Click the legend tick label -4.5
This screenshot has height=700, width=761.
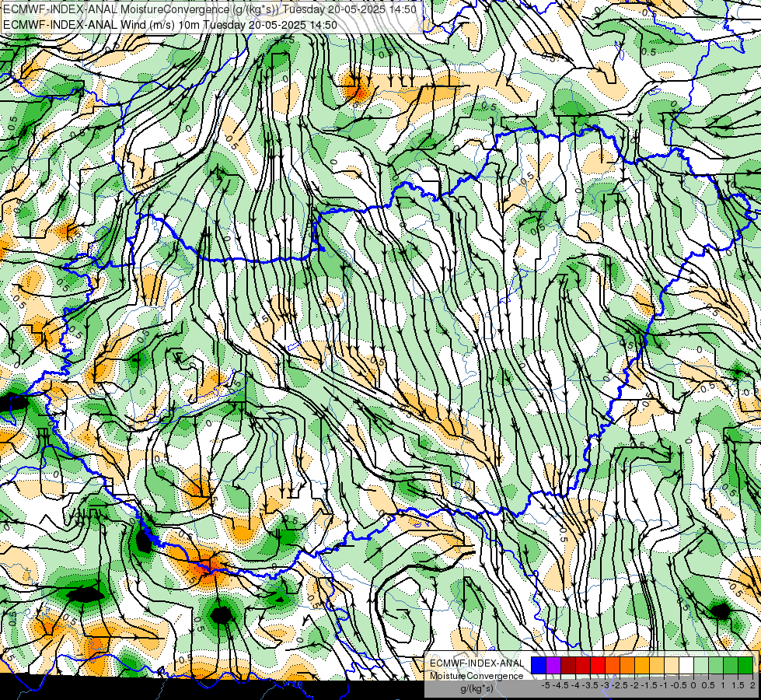point(561,685)
